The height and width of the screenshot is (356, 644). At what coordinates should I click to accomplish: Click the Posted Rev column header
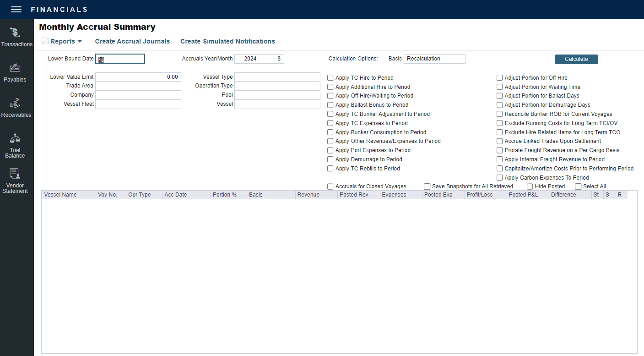tap(359, 195)
